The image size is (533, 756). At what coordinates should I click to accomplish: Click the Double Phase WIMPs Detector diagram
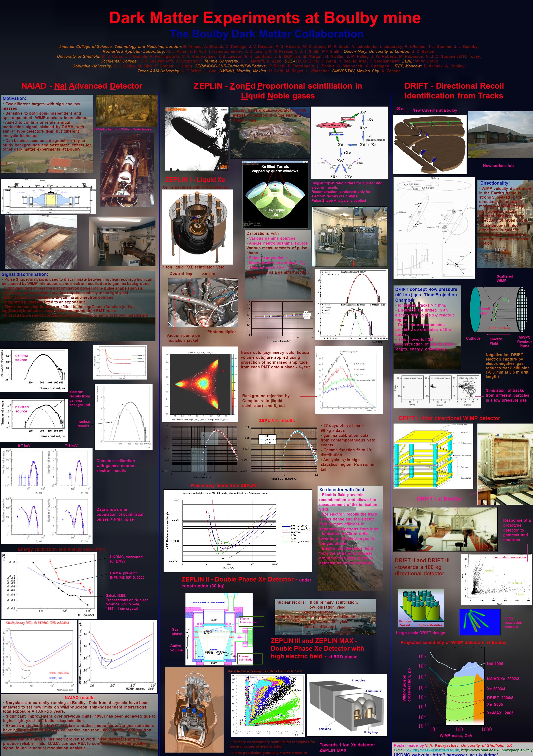(x=219, y=629)
